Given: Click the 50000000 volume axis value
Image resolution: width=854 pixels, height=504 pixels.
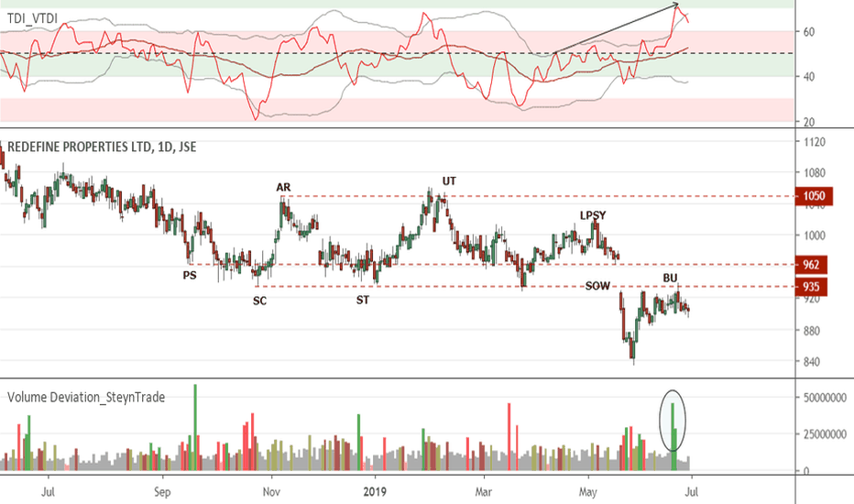Looking at the screenshot, I should click(x=825, y=398).
